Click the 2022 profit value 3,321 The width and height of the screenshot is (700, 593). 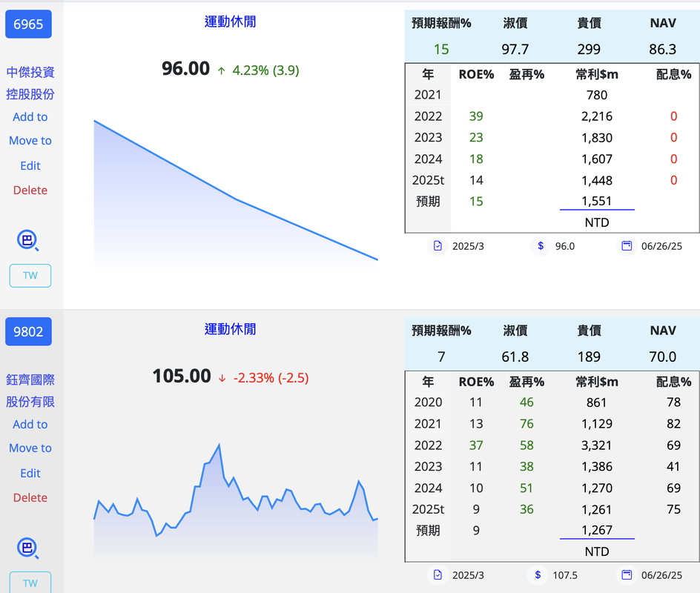[597, 445]
